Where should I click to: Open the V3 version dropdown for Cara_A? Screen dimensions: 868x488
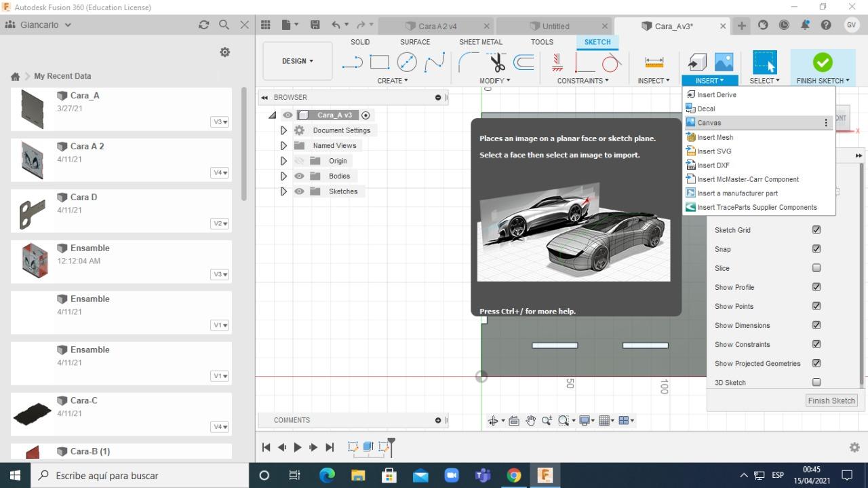pos(220,122)
